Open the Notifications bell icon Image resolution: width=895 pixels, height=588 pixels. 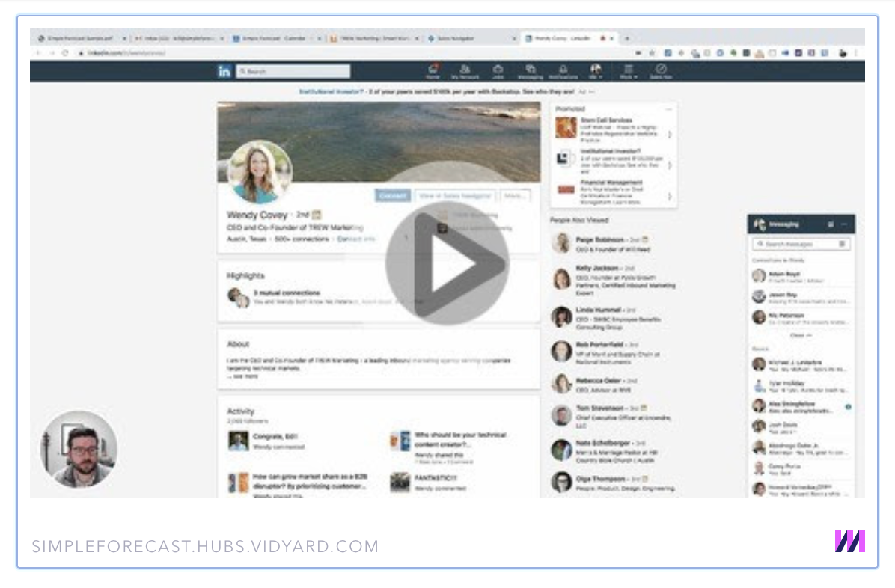(563, 71)
